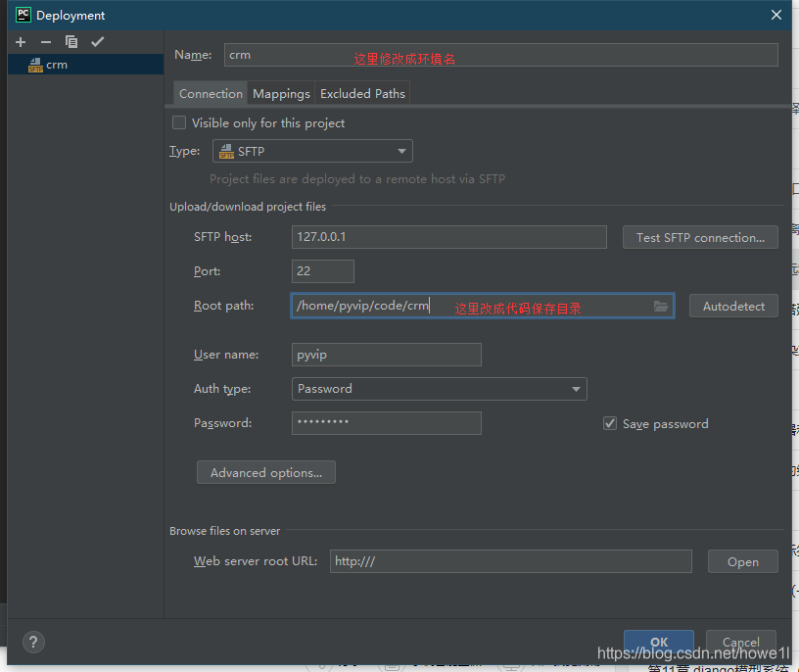
Task: Click Test SFTP connection button
Action: pos(700,238)
